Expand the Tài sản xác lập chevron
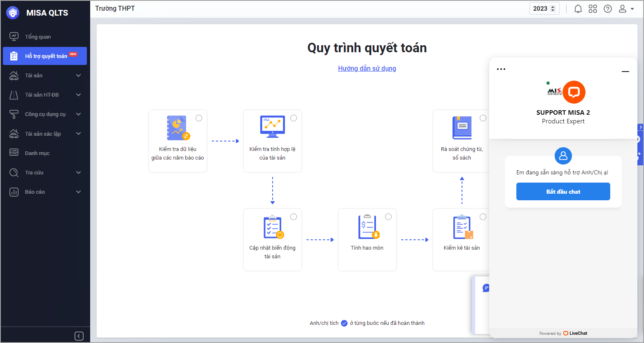Screen dimensions: 644x343 (79, 134)
